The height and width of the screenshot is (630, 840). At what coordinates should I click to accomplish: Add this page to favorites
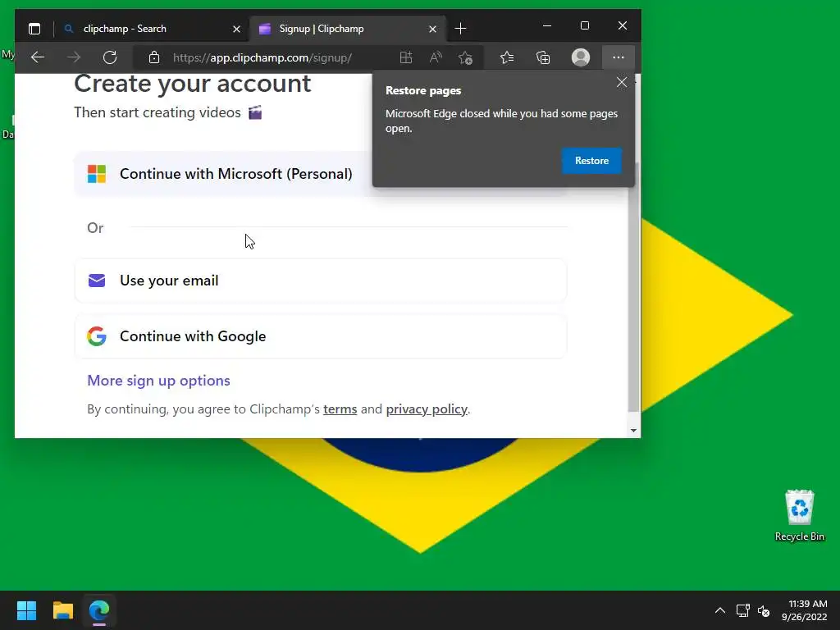pyautogui.click(x=466, y=57)
